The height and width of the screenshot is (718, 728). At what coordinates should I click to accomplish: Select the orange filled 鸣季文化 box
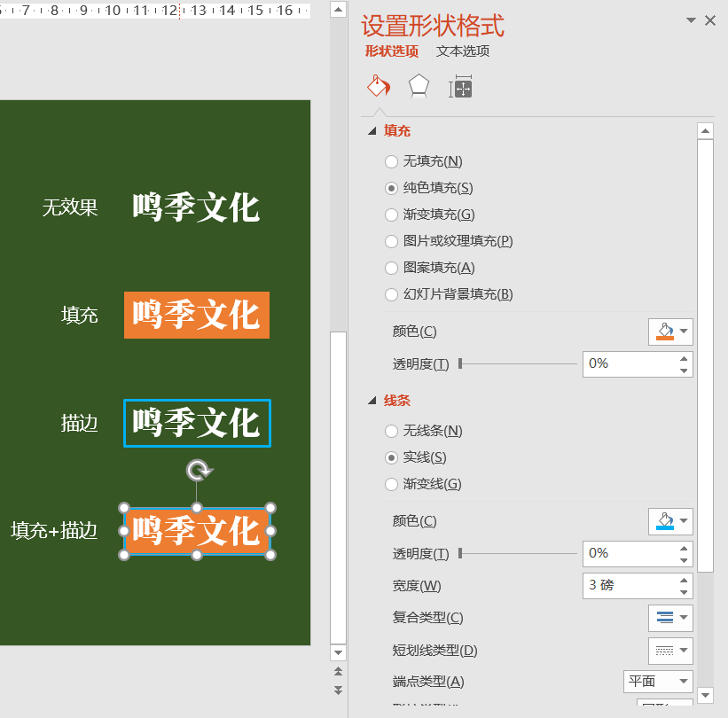coord(197,316)
